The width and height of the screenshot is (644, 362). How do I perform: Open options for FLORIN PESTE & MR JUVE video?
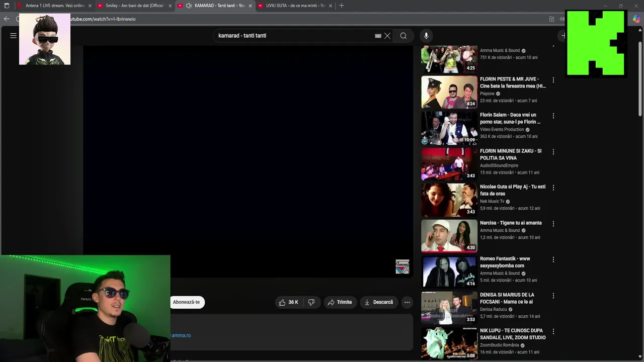pos(553,80)
